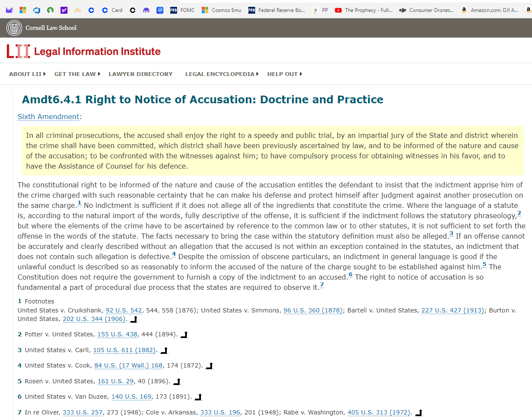Open the 155 U.S. 438 citation

117,334
